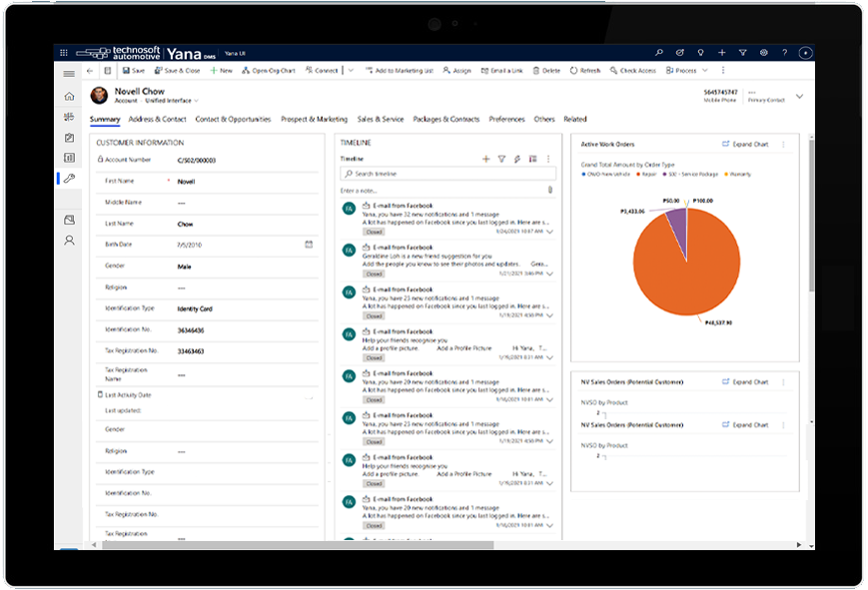Viewport: 868px width, 590px height.
Task: Switch to the Summary tab
Action: click(105, 119)
